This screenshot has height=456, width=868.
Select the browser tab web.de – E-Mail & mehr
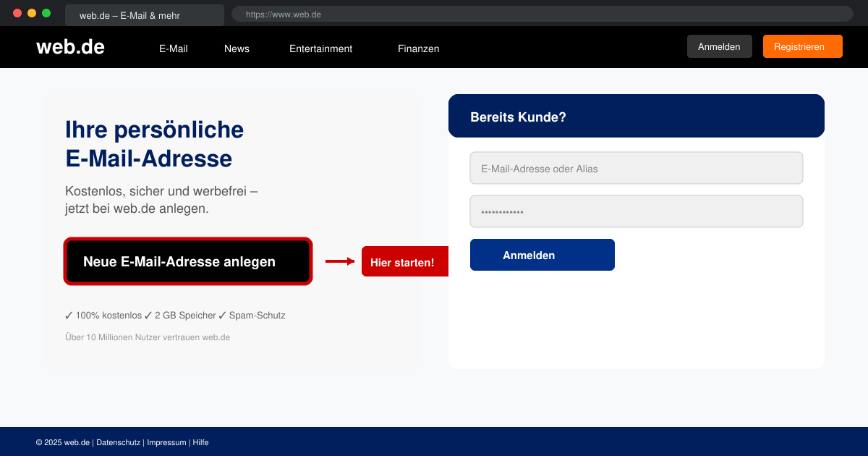point(145,15)
